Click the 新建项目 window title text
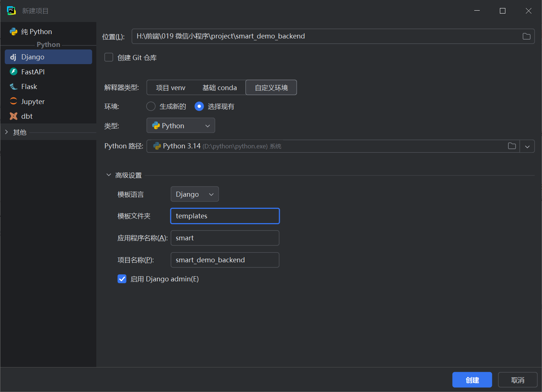The width and height of the screenshot is (542, 392). pos(35,11)
